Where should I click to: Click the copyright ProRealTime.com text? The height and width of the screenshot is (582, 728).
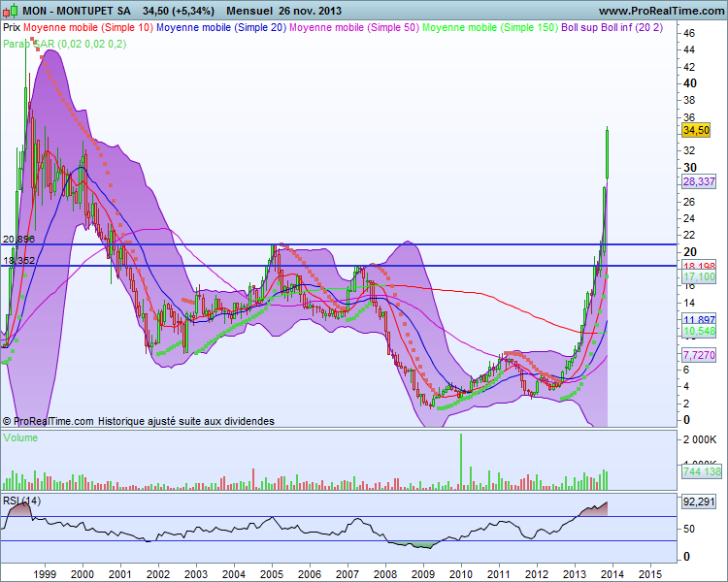click(49, 421)
